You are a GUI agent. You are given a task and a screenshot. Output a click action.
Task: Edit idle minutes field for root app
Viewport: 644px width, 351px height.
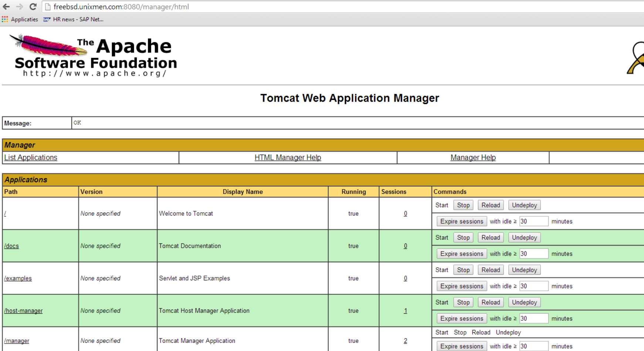pyautogui.click(x=533, y=222)
